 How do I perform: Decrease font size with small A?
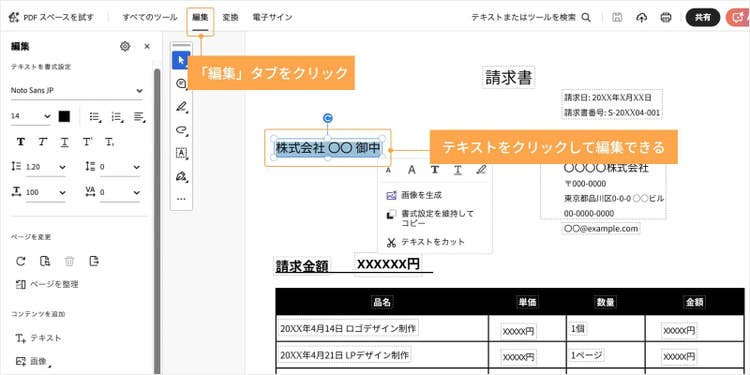click(388, 170)
